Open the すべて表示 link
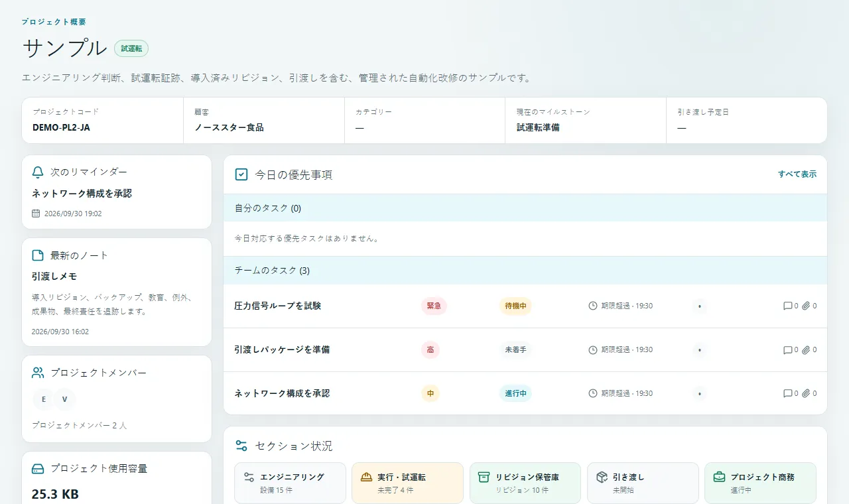The height and width of the screenshot is (504, 849). [797, 174]
